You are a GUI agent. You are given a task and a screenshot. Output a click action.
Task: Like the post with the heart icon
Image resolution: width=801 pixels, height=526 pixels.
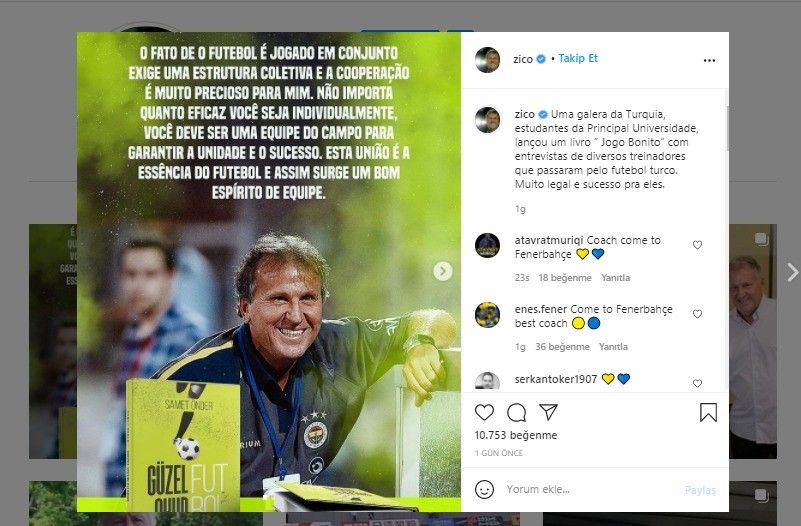click(x=484, y=412)
